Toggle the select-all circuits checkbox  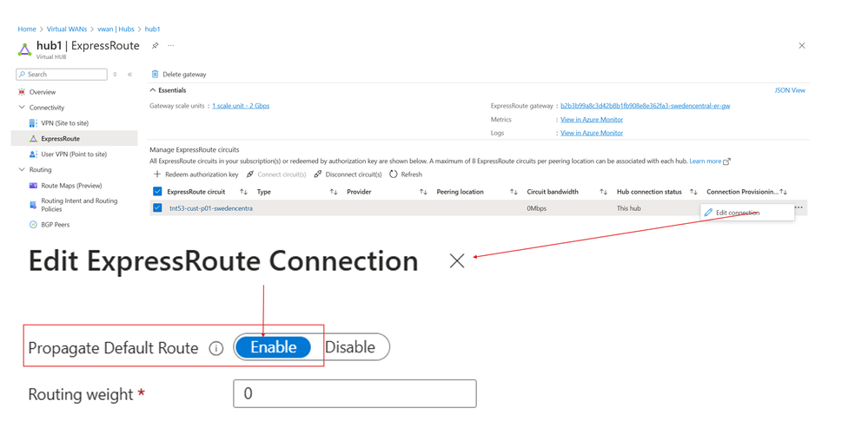click(157, 191)
